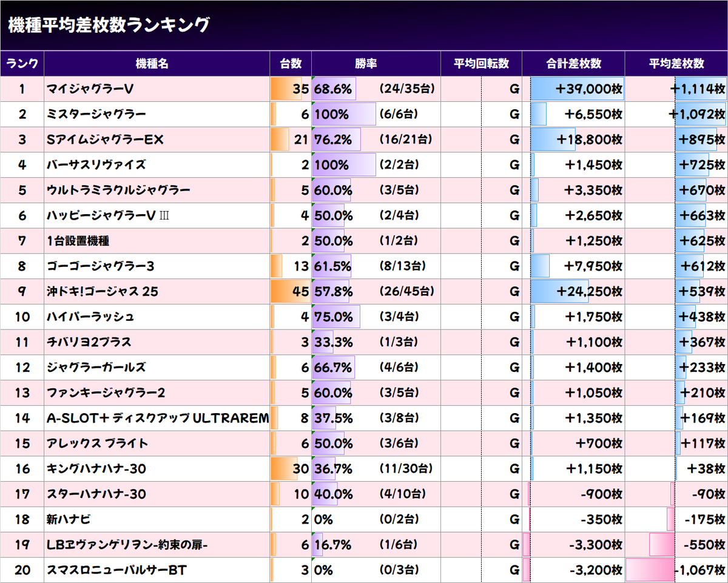
Task: Select the ゴーゴージャグラー3 machine name
Action: (101, 266)
